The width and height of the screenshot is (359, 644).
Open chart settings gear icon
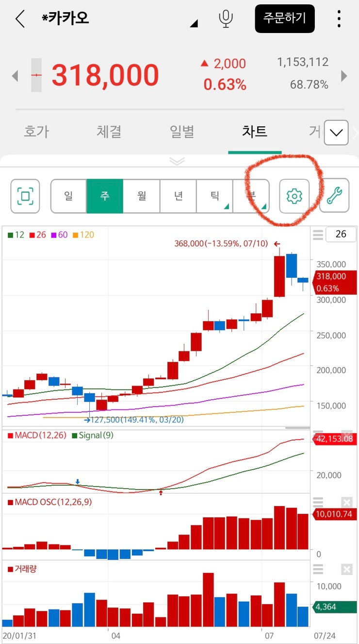point(294,196)
